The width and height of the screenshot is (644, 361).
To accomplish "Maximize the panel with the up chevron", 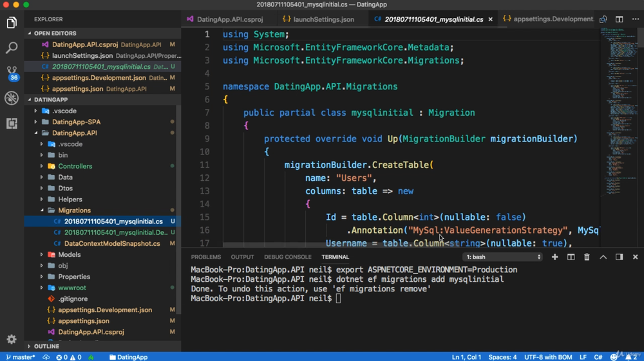I will click(x=603, y=257).
